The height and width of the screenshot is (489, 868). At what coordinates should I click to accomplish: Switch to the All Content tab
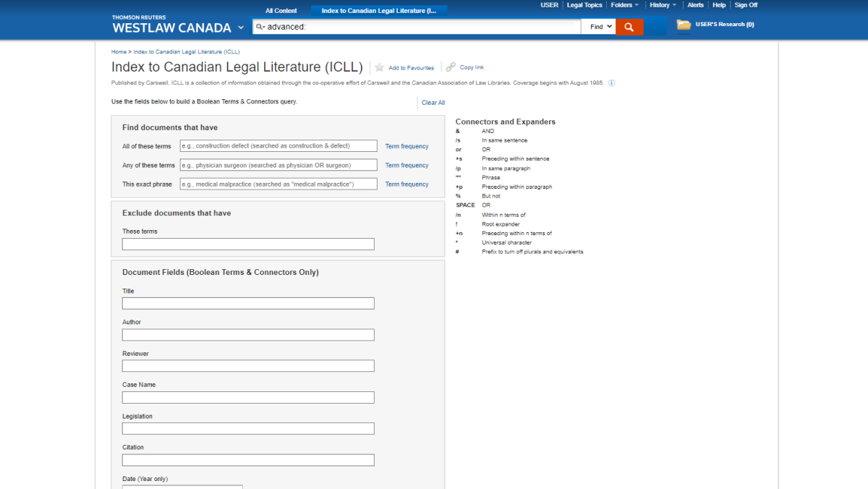[281, 10]
